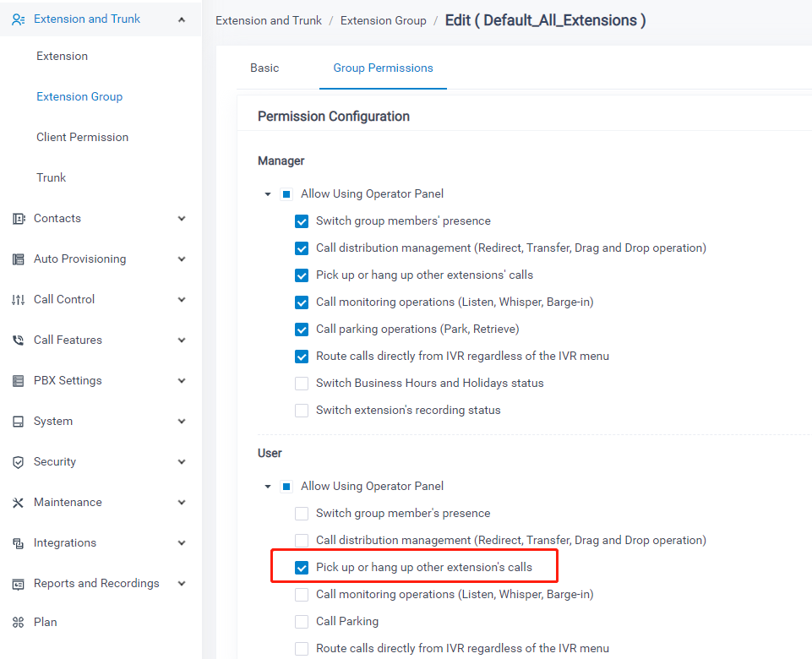Collapse Manager's Allow Using Operator Panel tree
The image size is (812, 659).
268,194
